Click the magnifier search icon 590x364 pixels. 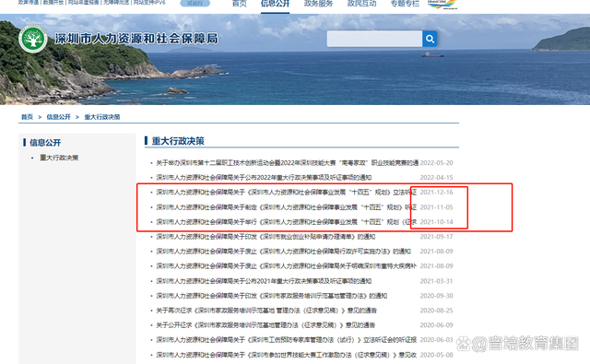point(430,39)
